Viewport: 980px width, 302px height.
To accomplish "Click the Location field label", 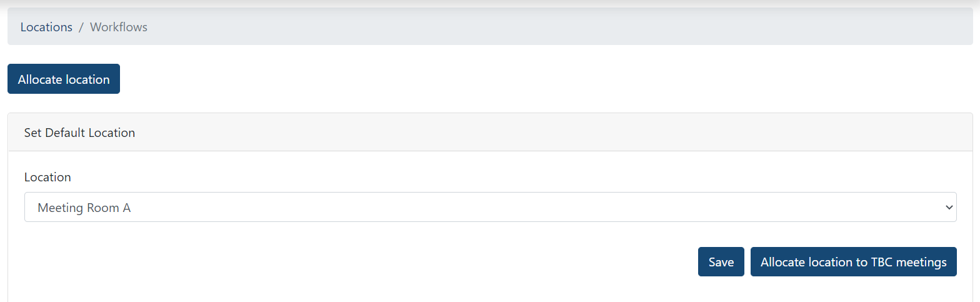I will [47, 177].
